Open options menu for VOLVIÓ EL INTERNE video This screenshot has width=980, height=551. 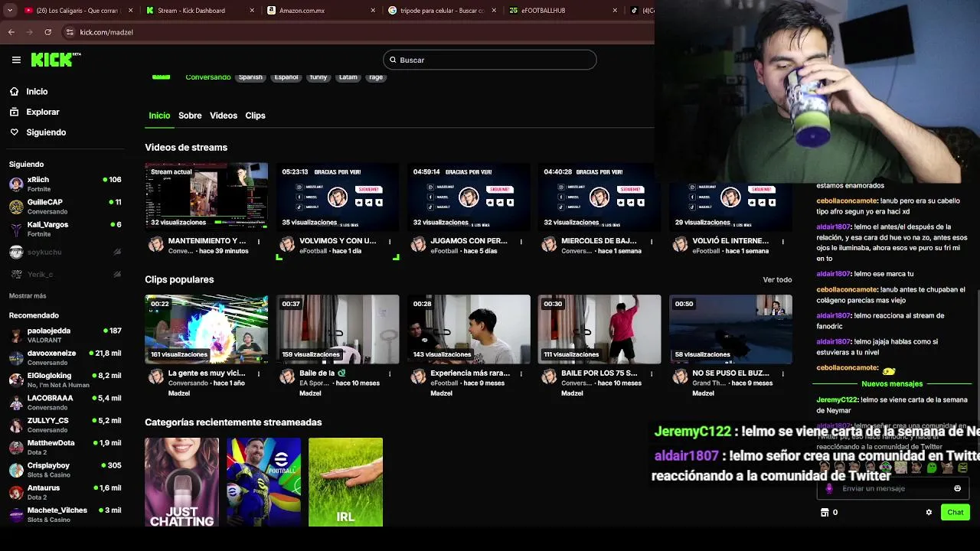point(782,241)
